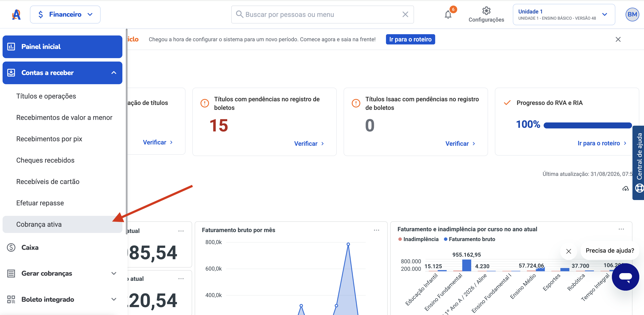Open options of lower 'atual' card
Viewport: 644px width, 315px height.
point(181,279)
